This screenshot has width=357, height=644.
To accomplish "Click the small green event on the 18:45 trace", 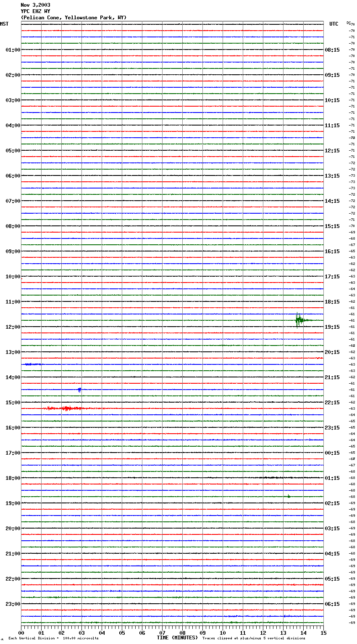I will point(289,496).
